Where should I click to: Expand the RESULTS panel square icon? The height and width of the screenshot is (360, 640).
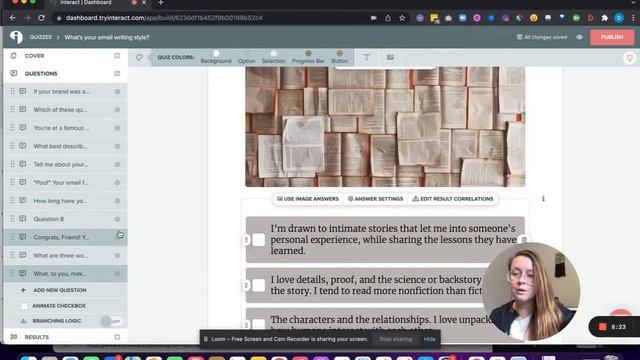coord(117,337)
